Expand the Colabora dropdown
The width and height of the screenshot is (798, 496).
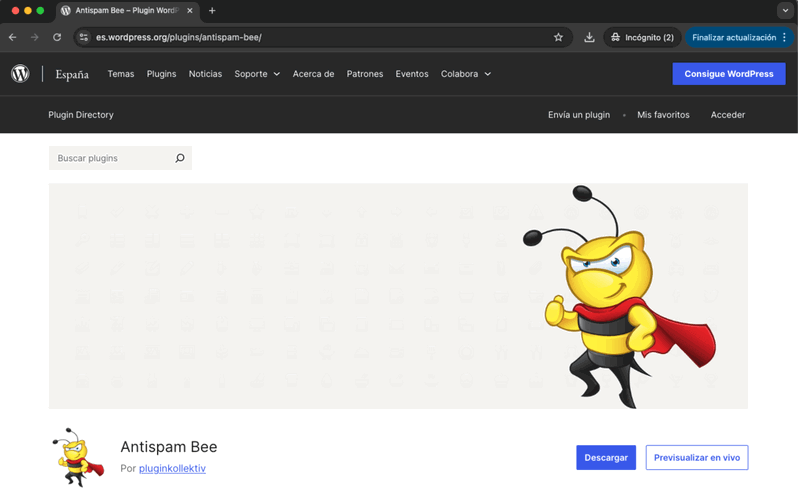[466, 74]
